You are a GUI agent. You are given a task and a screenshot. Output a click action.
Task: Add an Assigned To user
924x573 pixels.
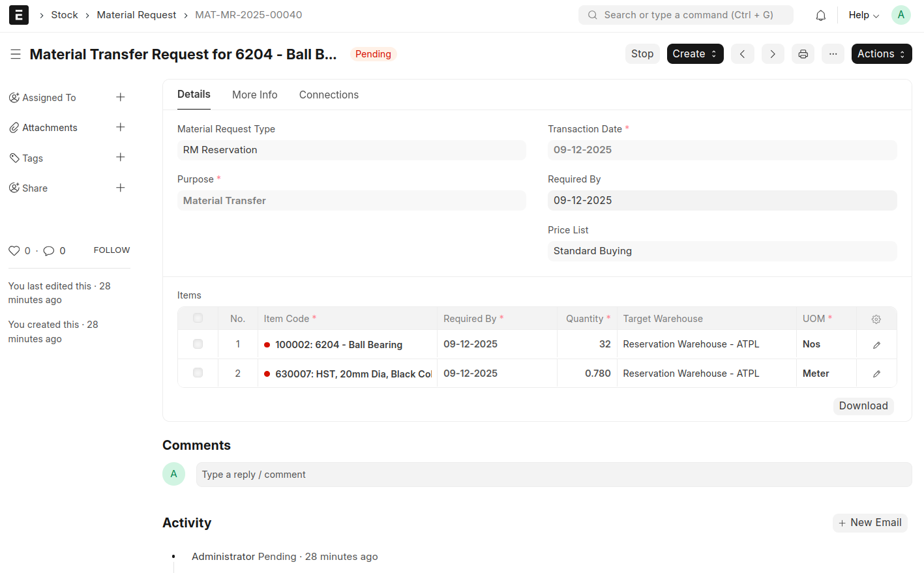(121, 97)
